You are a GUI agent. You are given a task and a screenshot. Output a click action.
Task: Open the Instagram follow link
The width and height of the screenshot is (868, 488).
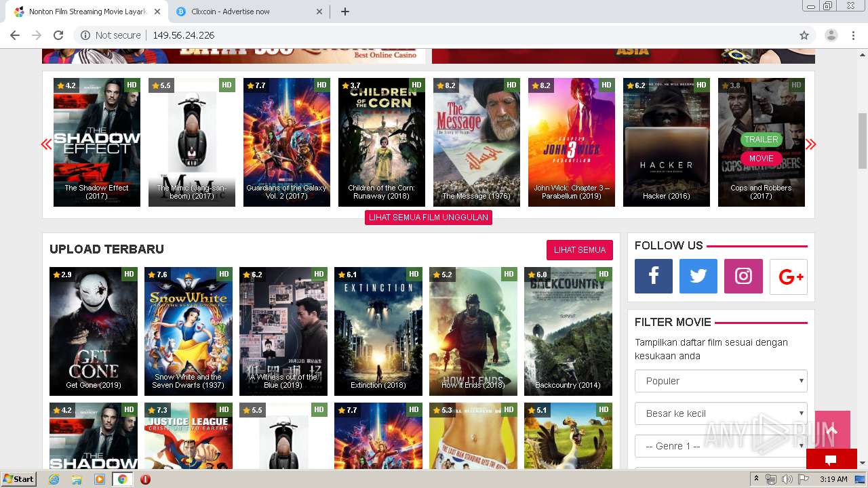point(743,276)
